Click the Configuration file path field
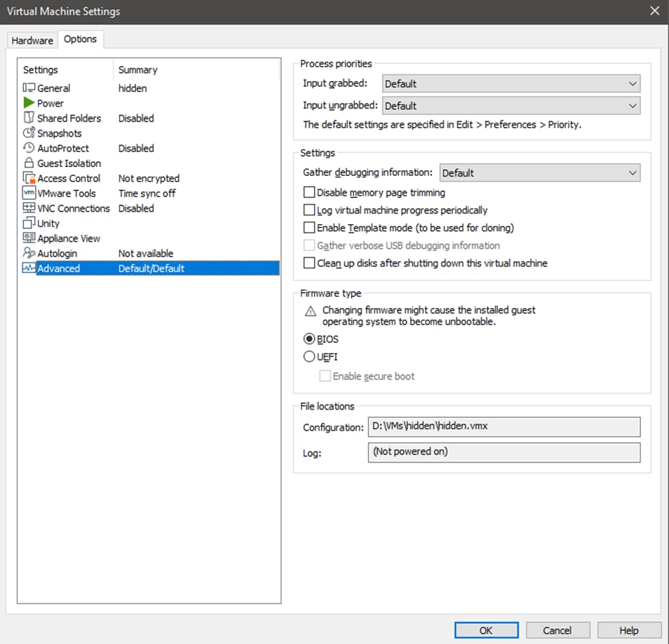The image size is (669, 644). coord(503,426)
